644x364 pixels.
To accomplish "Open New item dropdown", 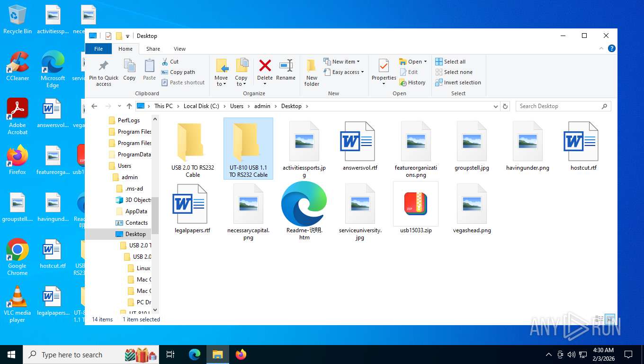I will coord(341,62).
